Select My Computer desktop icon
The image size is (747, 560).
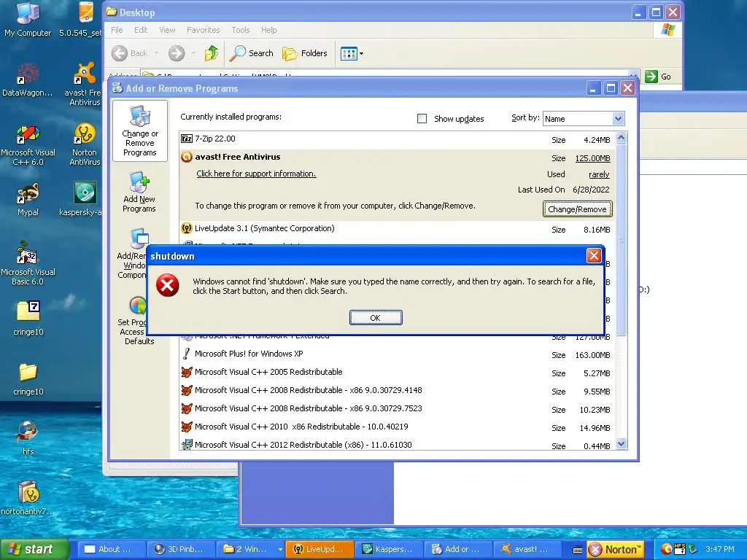[x=28, y=20]
